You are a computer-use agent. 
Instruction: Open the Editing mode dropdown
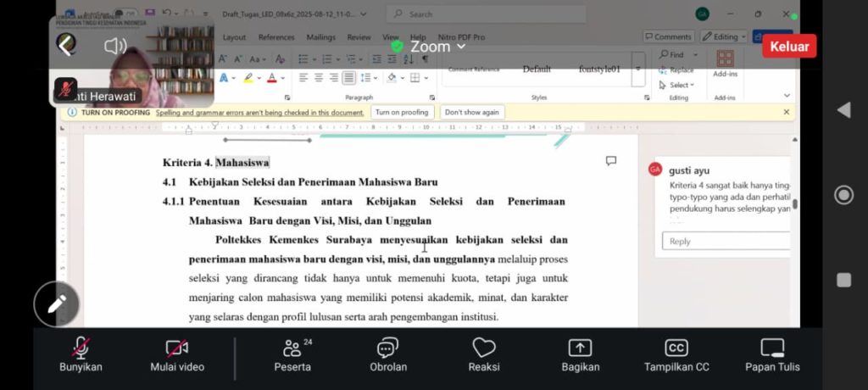724,37
